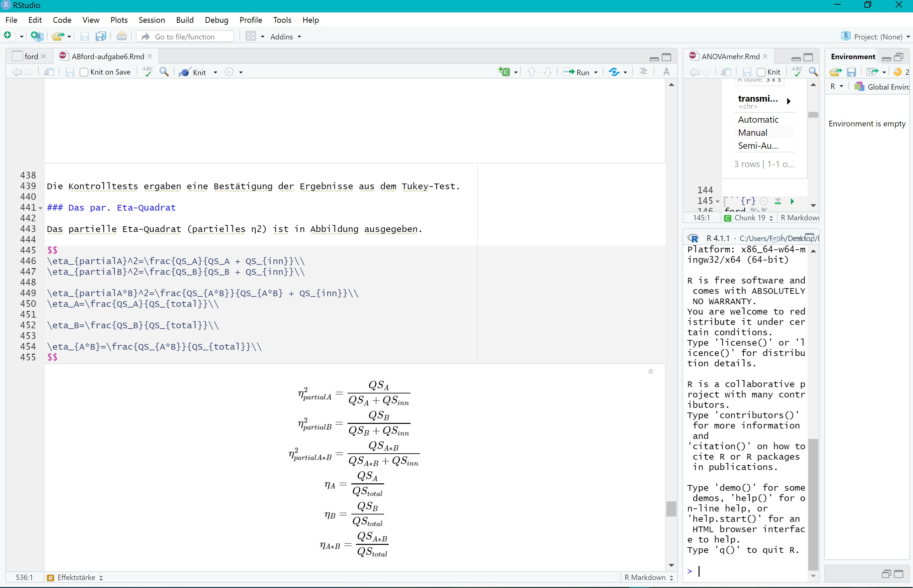This screenshot has width=913, height=588.
Task: Insert a new code chunk
Action: [x=504, y=72]
